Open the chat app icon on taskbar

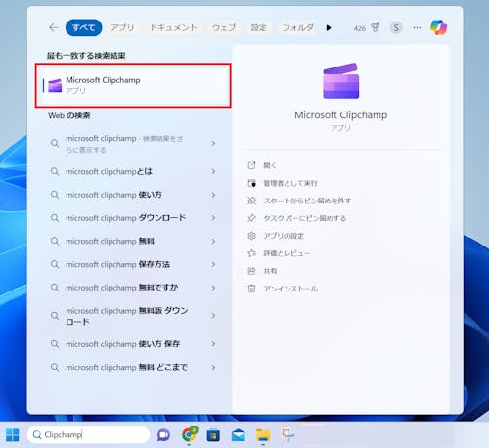(x=163, y=435)
